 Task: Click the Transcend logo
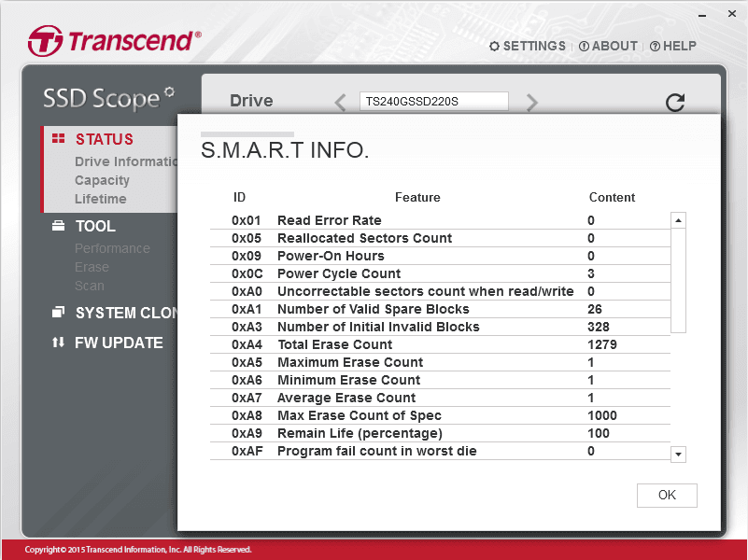[x=115, y=40]
